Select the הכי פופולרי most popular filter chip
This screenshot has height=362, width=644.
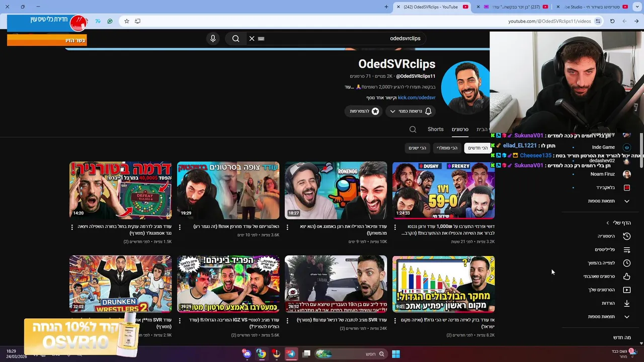[x=447, y=148]
